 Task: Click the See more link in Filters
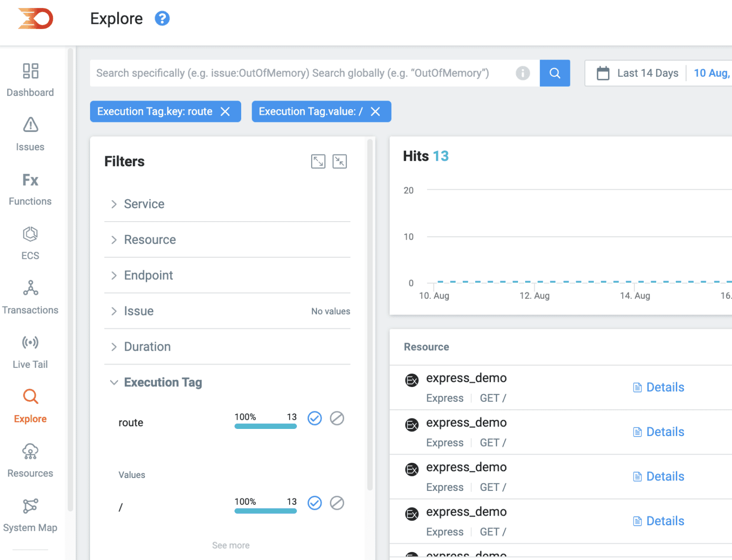click(x=231, y=545)
